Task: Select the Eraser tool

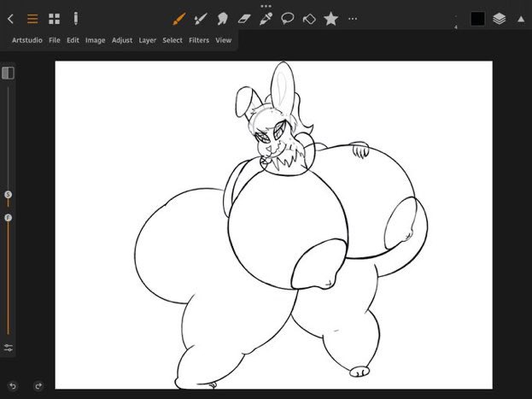Action: point(244,19)
